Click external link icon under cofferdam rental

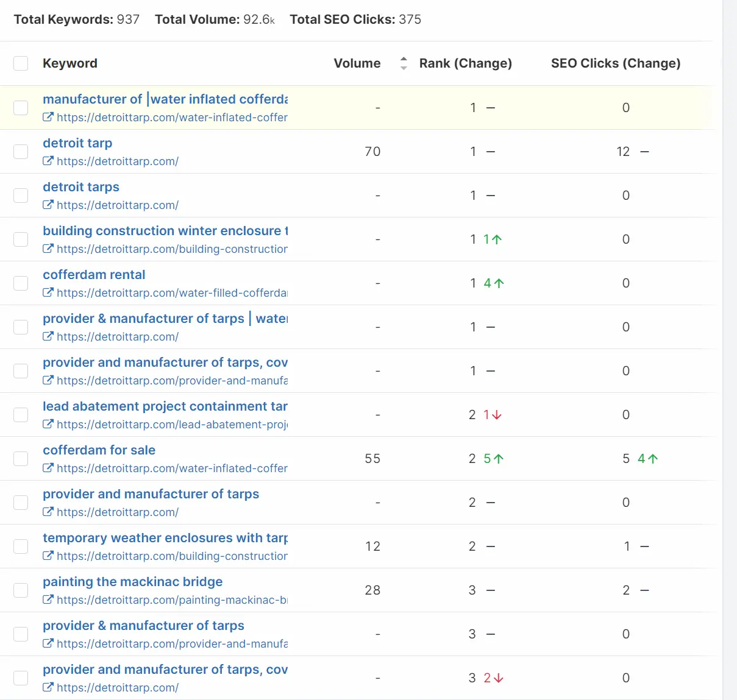[48, 293]
